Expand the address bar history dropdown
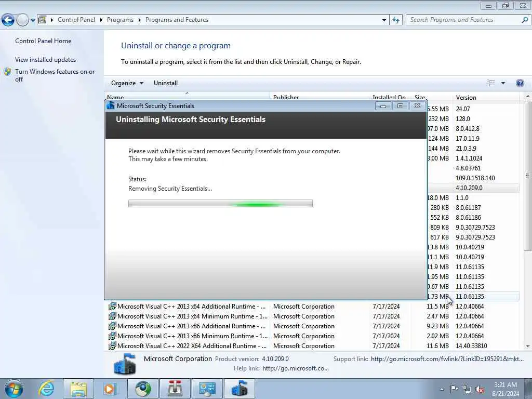This screenshot has height=399, width=532. click(x=384, y=20)
